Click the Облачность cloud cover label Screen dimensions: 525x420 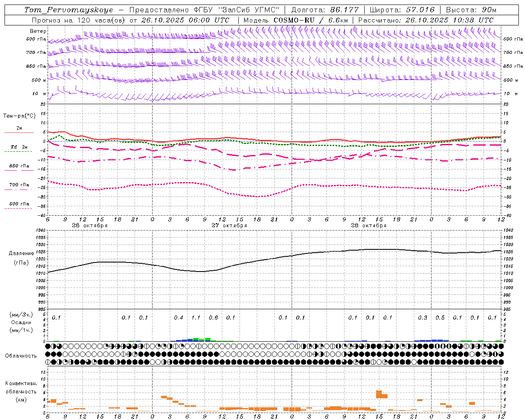(x=21, y=356)
